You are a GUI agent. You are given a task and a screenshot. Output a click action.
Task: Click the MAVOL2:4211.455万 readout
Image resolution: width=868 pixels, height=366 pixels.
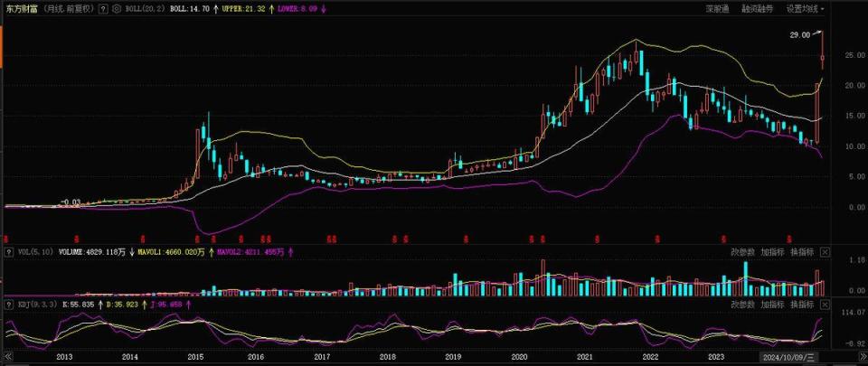250,252
